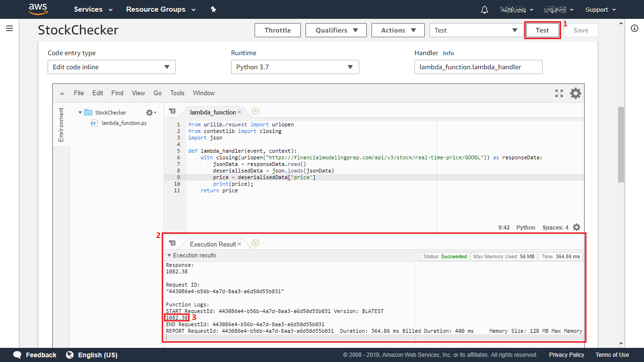The width and height of the screenshot is (644, 362).
Task: Expand the Qualifiers dropdown
Action: [x=337, y=30]
